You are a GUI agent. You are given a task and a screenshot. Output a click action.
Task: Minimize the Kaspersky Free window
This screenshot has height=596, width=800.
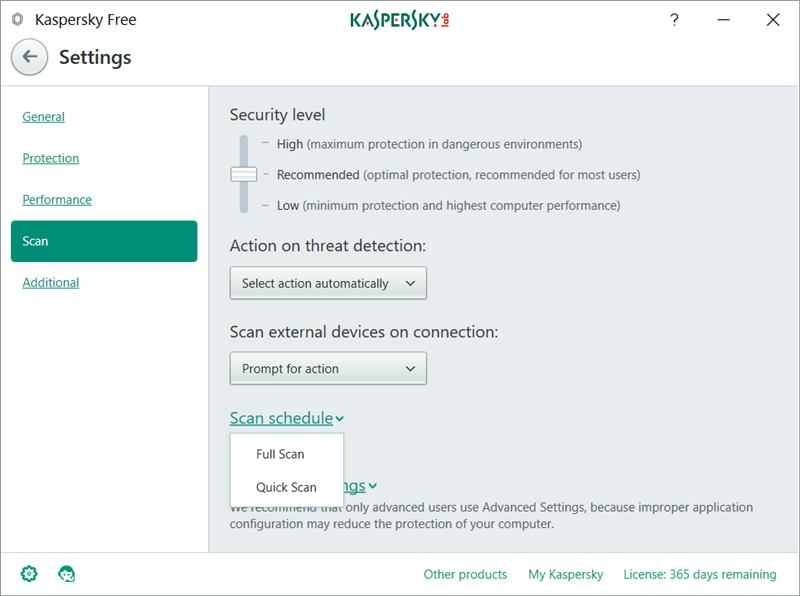723,20
